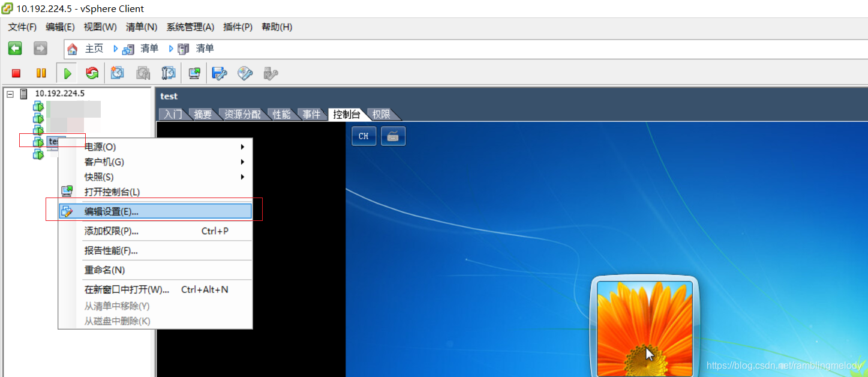Viewport: 868px width, 377px height.
Task: Open the 系统管理(A) menu
Action: (190, 27)
